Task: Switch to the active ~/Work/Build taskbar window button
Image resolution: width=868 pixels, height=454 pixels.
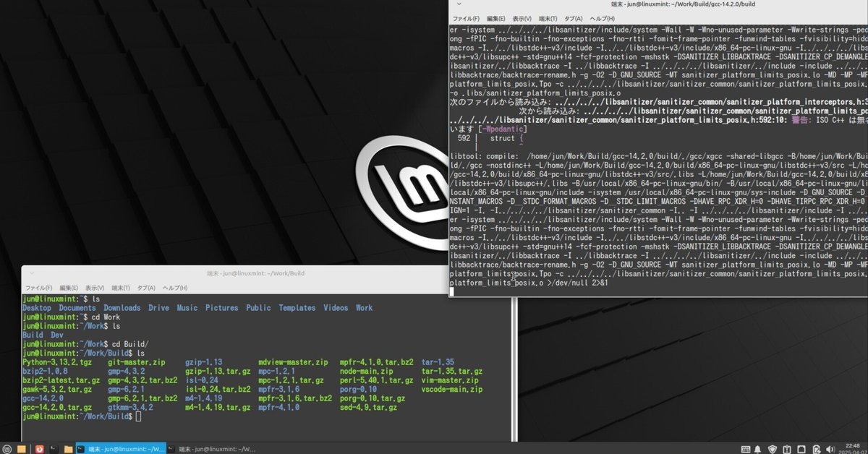Action: click(x=121, y=449)
